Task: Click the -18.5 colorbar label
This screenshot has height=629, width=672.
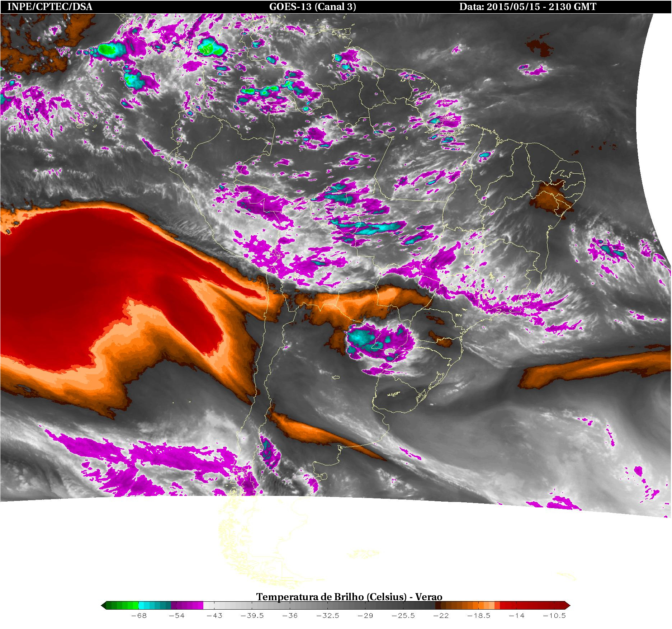Action: pyautogui.click(x=479, y=616)
